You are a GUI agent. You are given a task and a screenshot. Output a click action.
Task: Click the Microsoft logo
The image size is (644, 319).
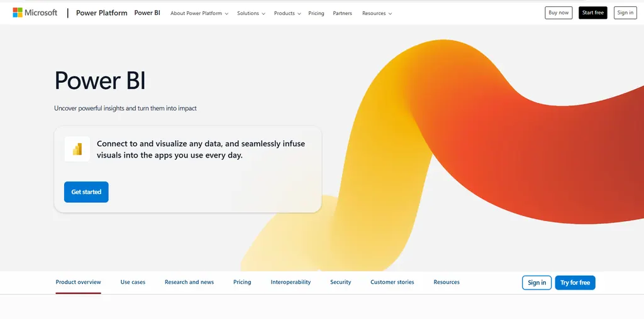tap(35, 13)
